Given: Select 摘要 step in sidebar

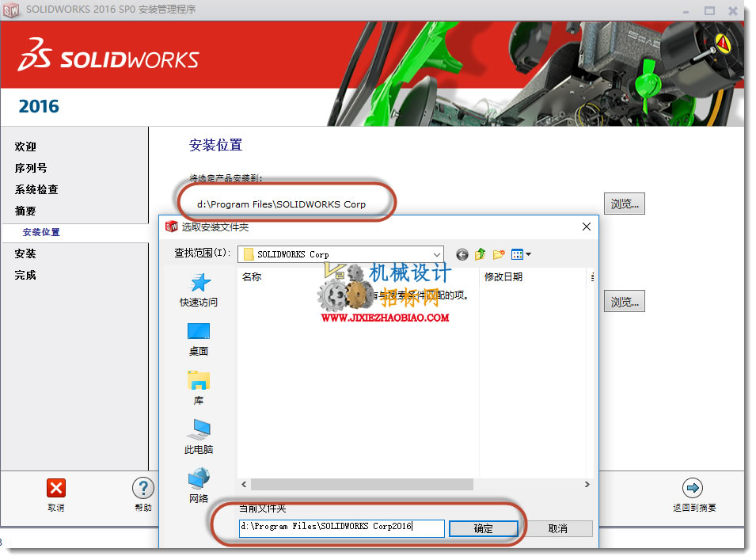Looking at the screenshot, I should pos(25,212).
